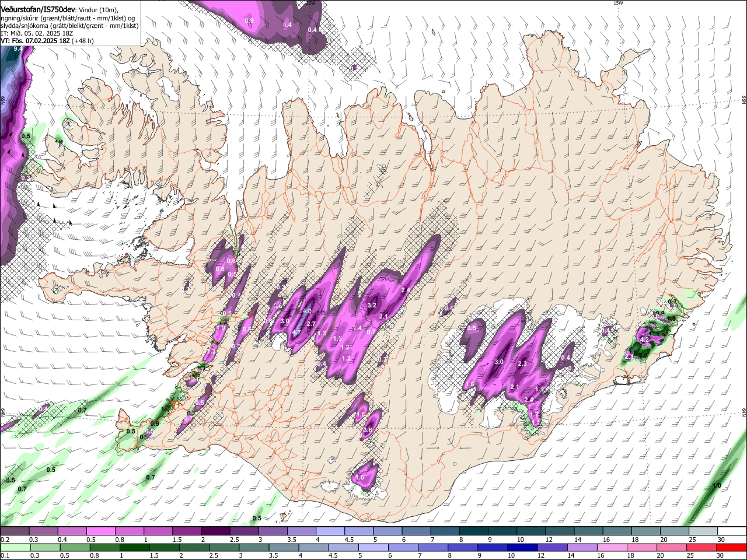Click the 1.0 rain value offshore southeast
This screenshot has width=747, height=560.
717,485
